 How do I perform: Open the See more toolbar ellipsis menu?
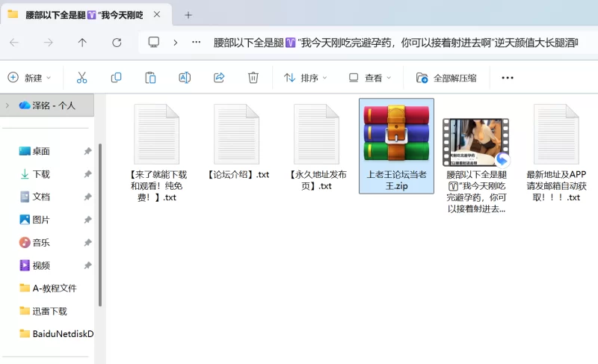tap(508, 78)
